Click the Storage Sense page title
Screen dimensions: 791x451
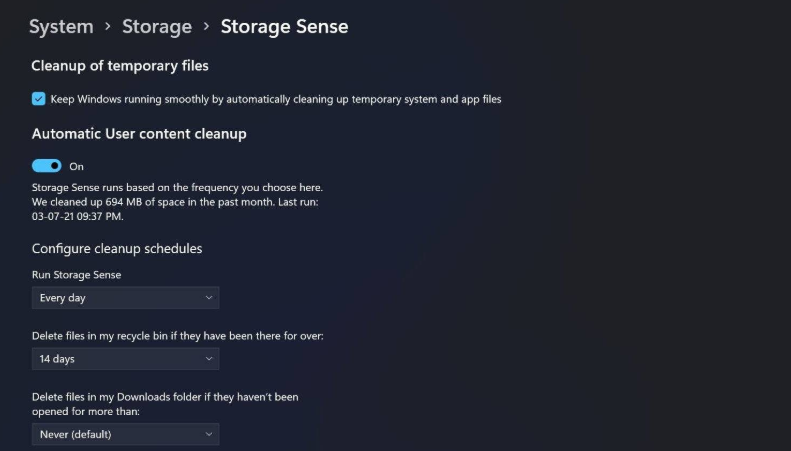click(284, 27)
